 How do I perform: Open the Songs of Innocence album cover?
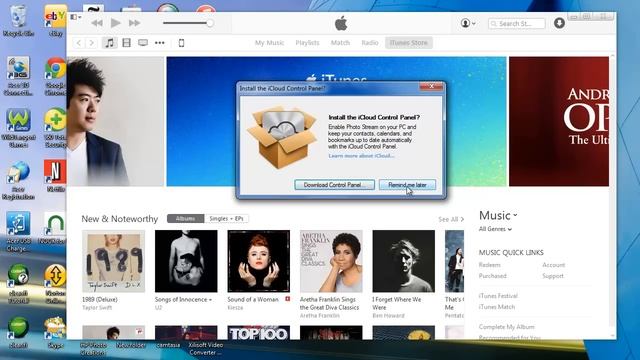(x=186, y=261)
